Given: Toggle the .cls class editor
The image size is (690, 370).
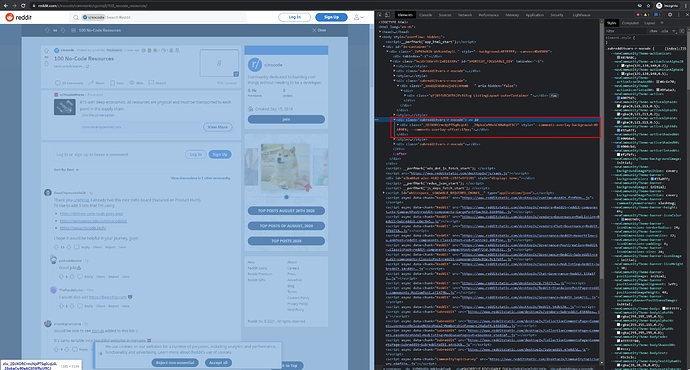Looking at the screenshot, I should pyautogui.click(x=664, y=31).
